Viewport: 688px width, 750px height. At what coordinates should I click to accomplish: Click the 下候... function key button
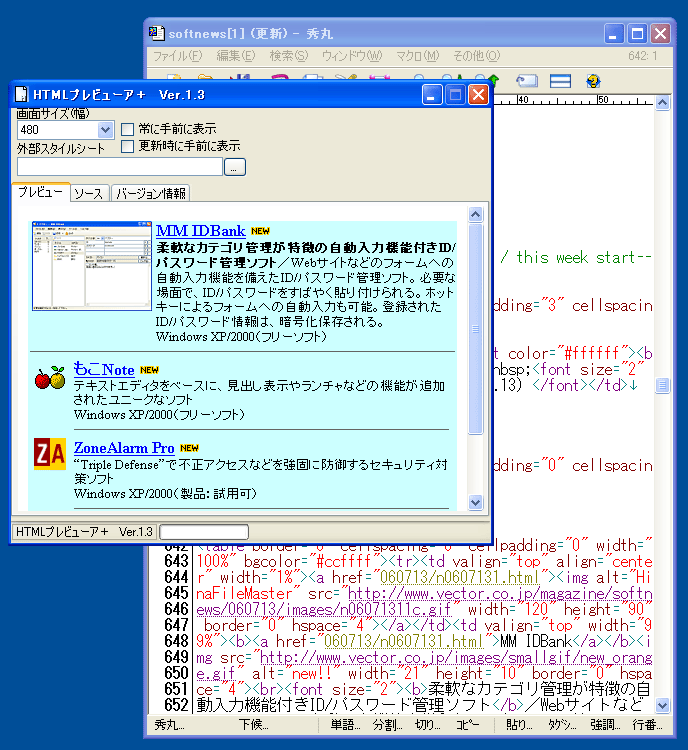254,725
